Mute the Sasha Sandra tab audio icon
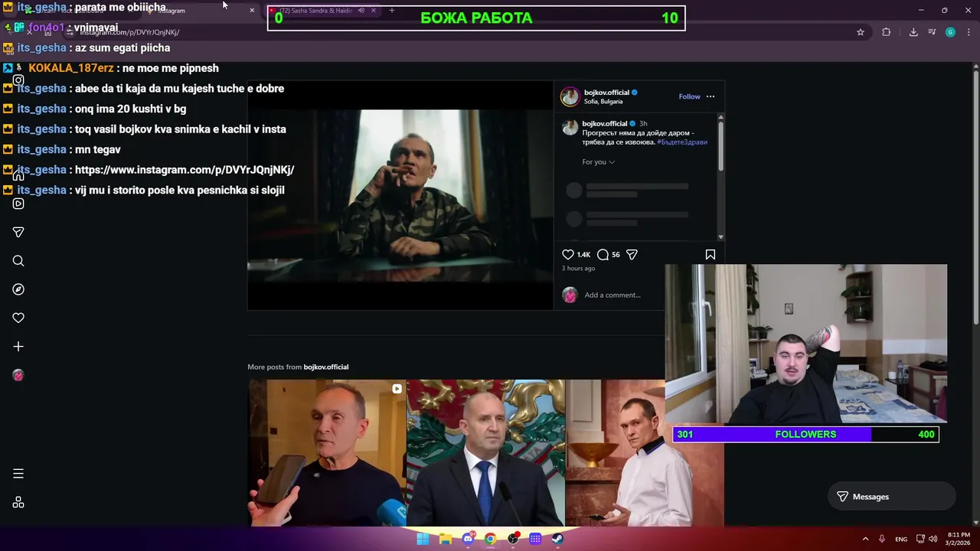 tap(361, 11)
